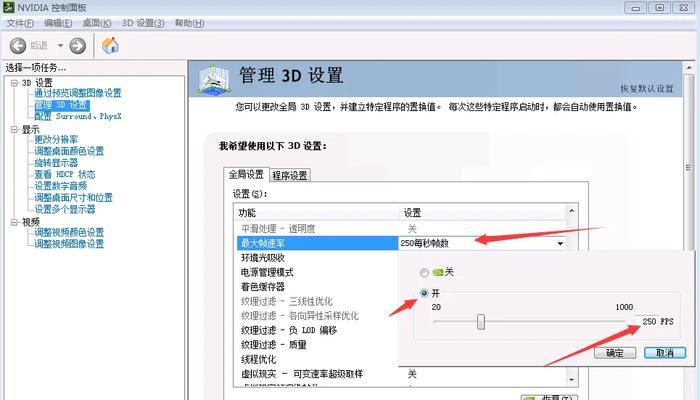Select 纹理过滤 - 质量 row
This screenshot has width=700, height=400.
pos(317,345)
